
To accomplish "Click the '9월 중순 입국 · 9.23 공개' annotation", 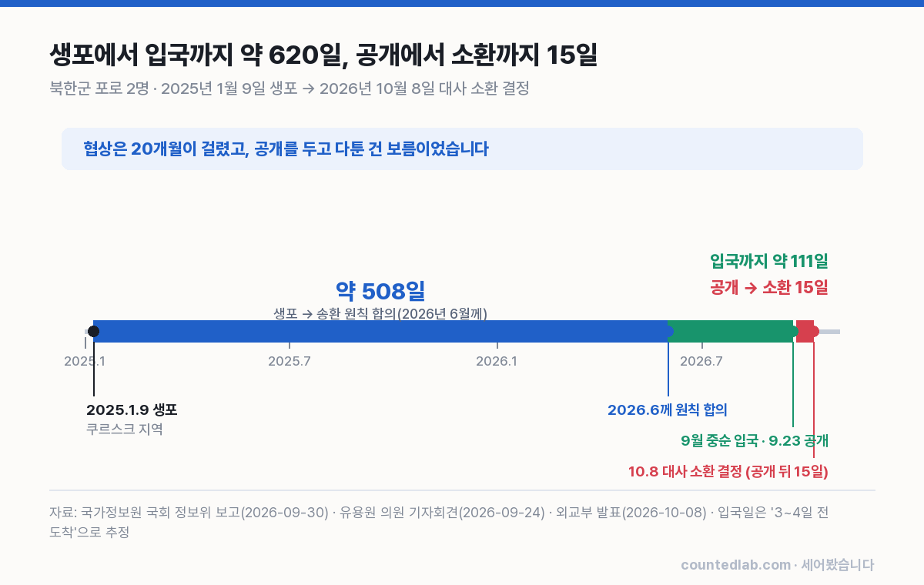I will pyautogui.click(x=755, y=441).
